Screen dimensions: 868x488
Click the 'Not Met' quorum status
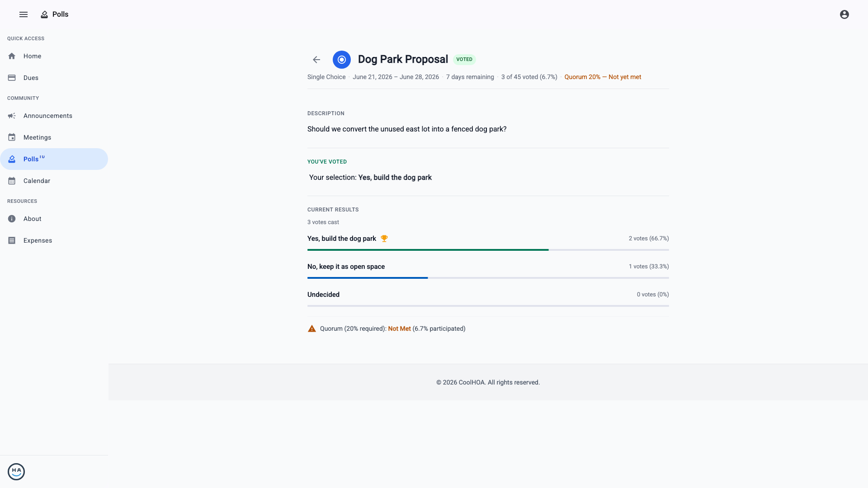(x=399, y=328)
